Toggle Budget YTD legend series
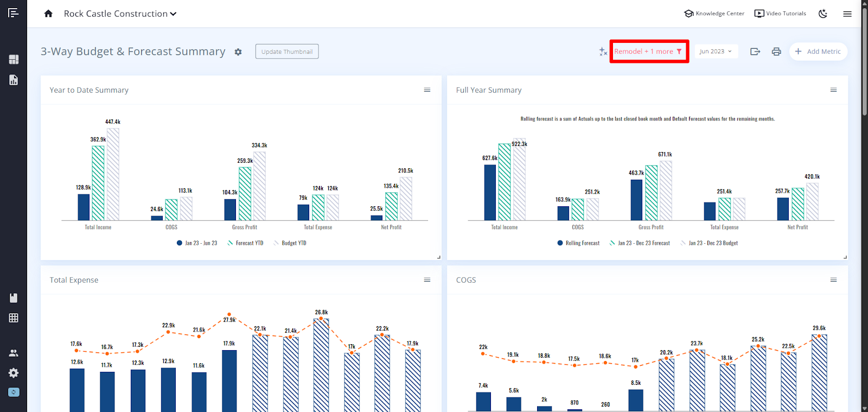The width and height of the screenshot is (868, 412). [290, 243]
